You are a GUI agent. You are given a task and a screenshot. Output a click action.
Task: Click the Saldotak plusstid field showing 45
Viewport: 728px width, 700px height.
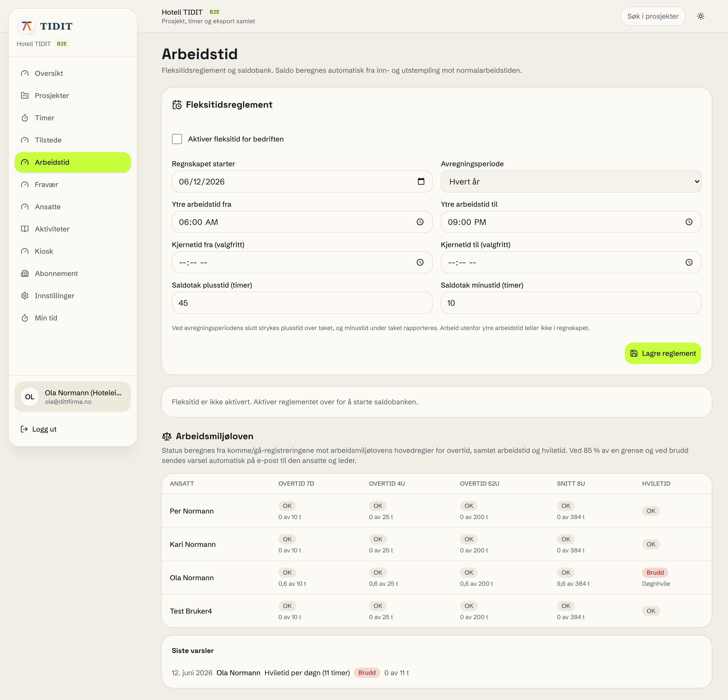pyautogui.click(x=302, y=303)
